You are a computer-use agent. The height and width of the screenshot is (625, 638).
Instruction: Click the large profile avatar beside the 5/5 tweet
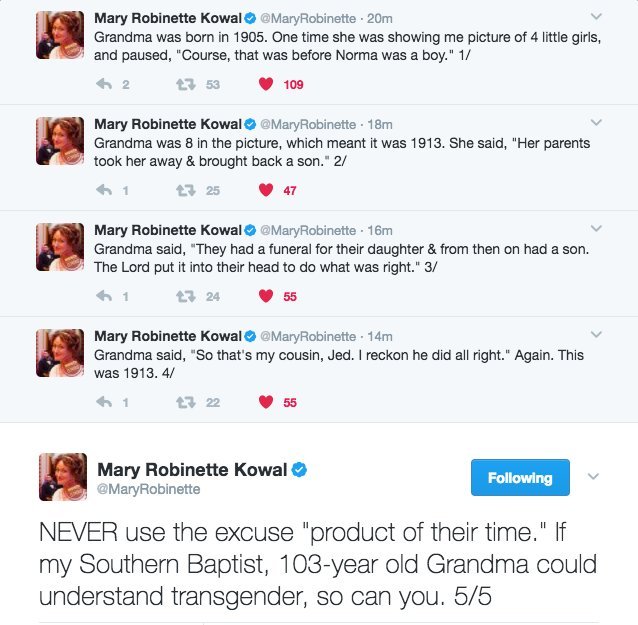[62, 476]
